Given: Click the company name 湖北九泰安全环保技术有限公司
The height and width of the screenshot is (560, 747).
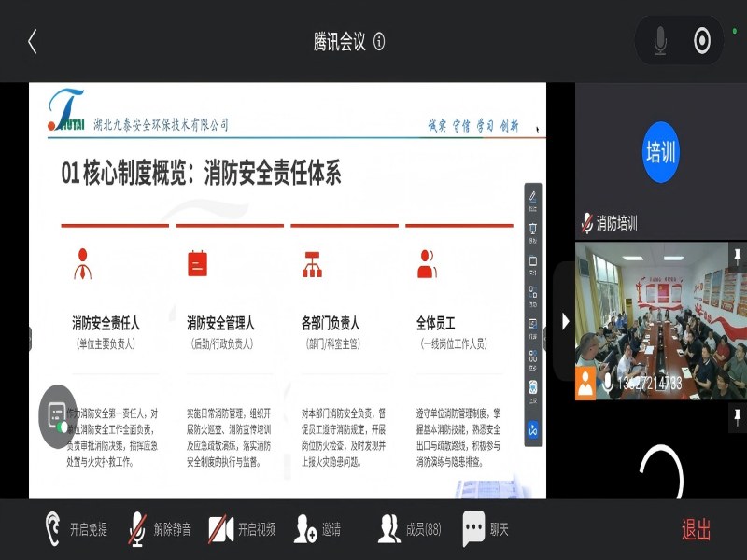Looking at the screenshot, I should [161, 125].
